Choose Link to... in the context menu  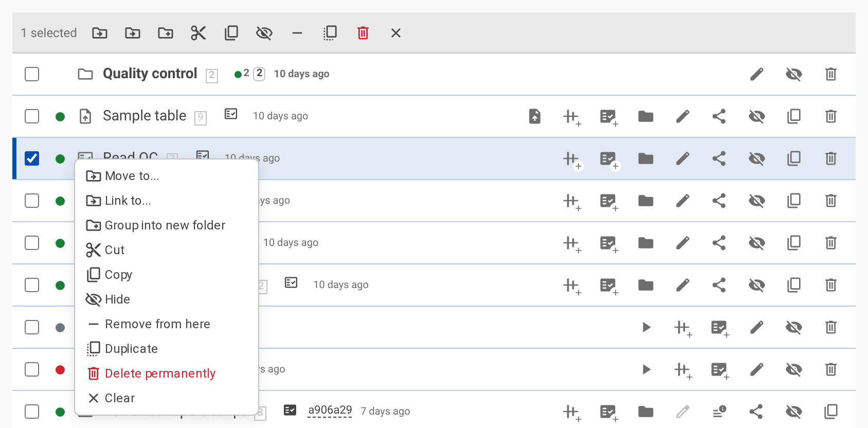coord(167,201)
